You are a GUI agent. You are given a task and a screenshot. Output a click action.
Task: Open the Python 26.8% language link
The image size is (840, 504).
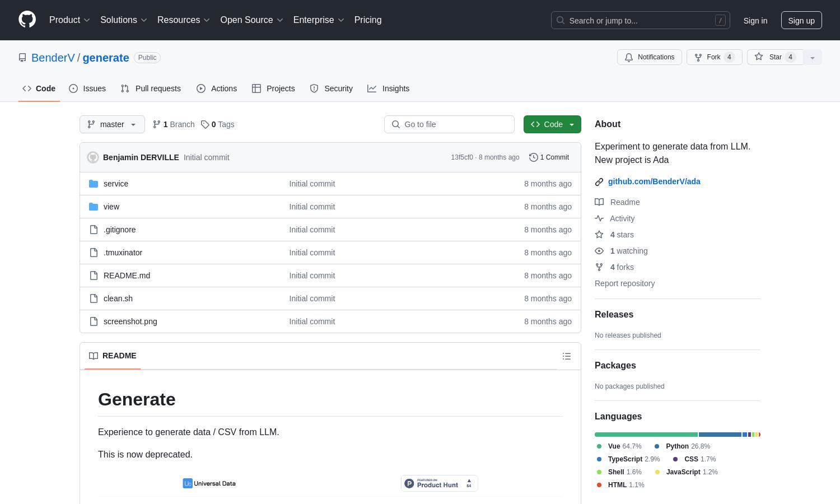click(x=682, y=446)
